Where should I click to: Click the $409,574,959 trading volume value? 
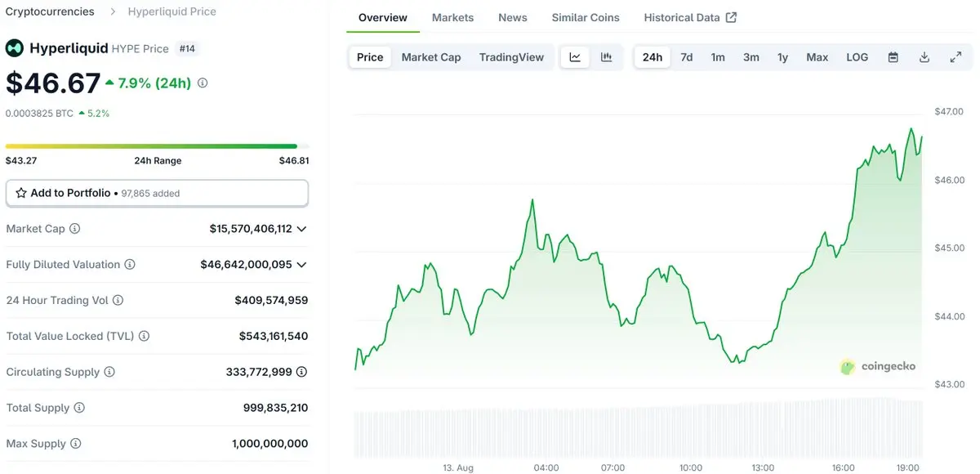(271, 301)
